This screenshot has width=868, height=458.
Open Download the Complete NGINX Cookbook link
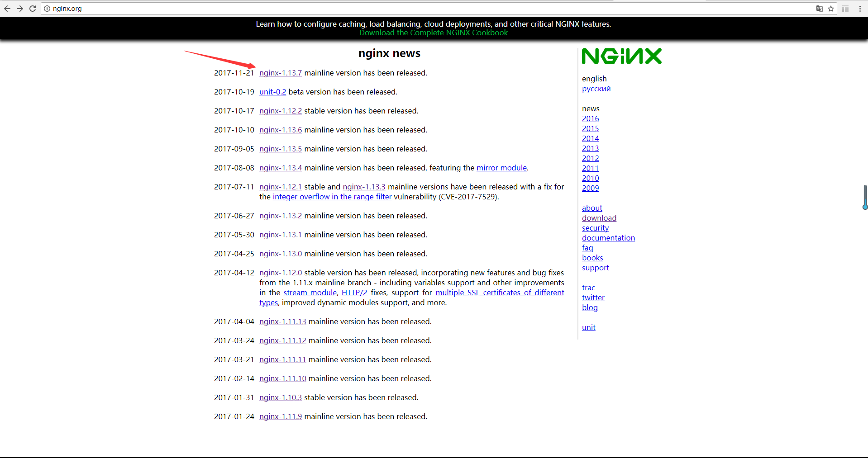click(x=434, y=33)
